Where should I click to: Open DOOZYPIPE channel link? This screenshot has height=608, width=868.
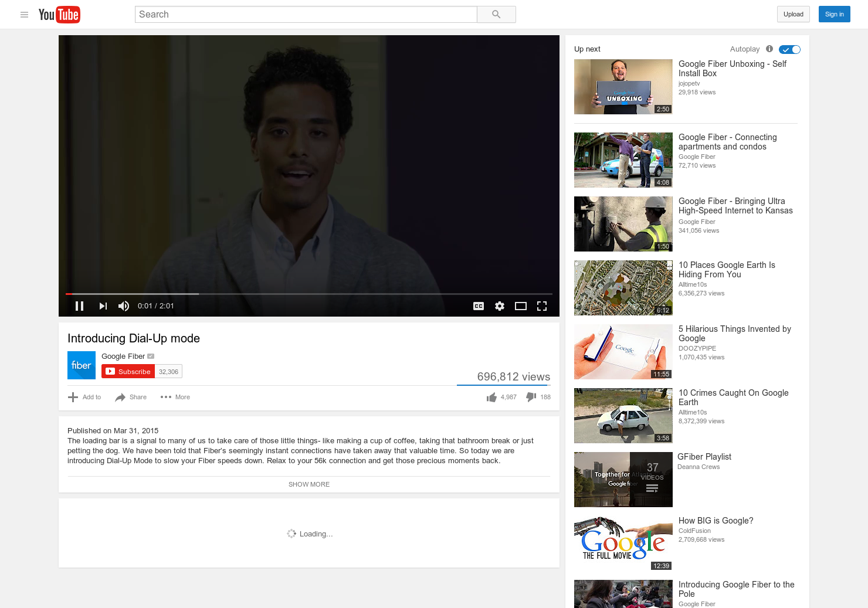coord(697,349)
